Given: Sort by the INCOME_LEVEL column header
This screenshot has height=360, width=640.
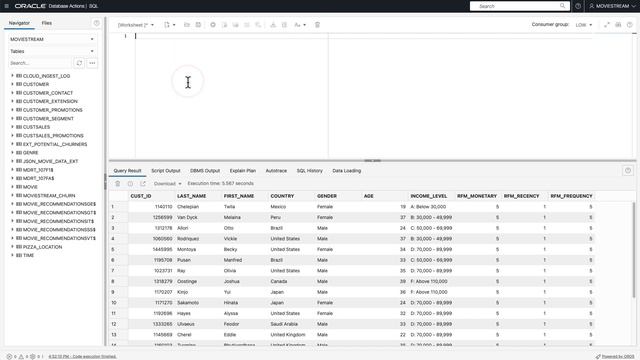Looking at the screenshot, I should 432,196.
